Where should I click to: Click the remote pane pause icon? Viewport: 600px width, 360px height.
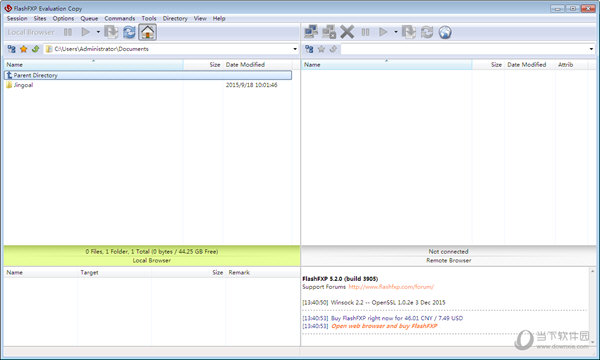(x=365, y=32)
